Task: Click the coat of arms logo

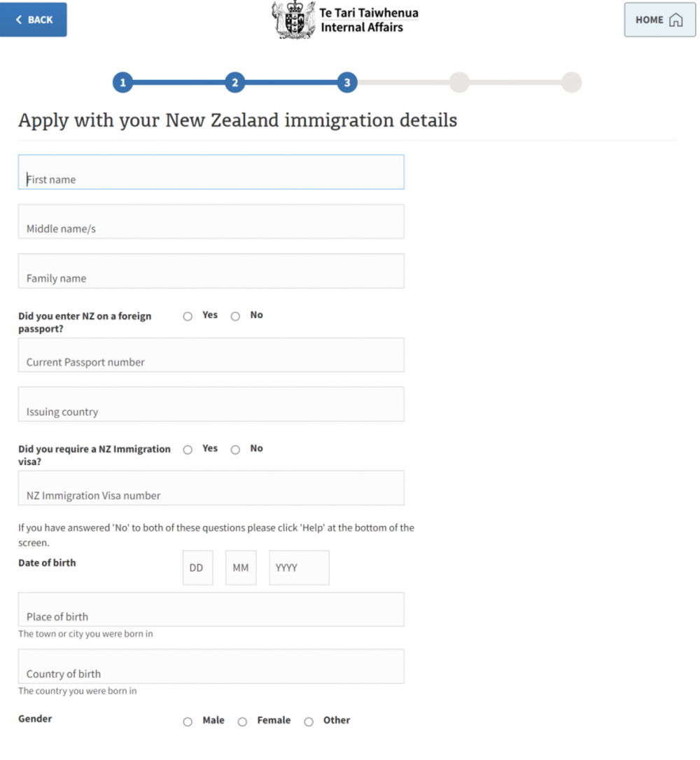Action: tap(293, 20)
